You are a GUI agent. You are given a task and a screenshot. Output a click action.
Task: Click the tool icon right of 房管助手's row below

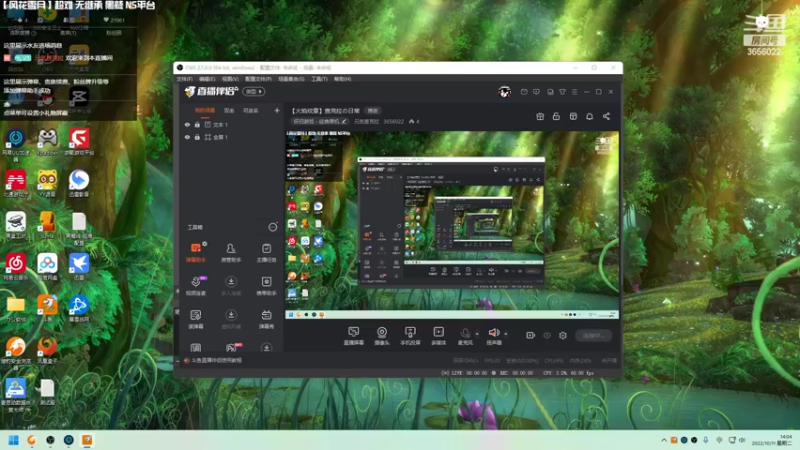pyautogui.click(x=266, y=286)
